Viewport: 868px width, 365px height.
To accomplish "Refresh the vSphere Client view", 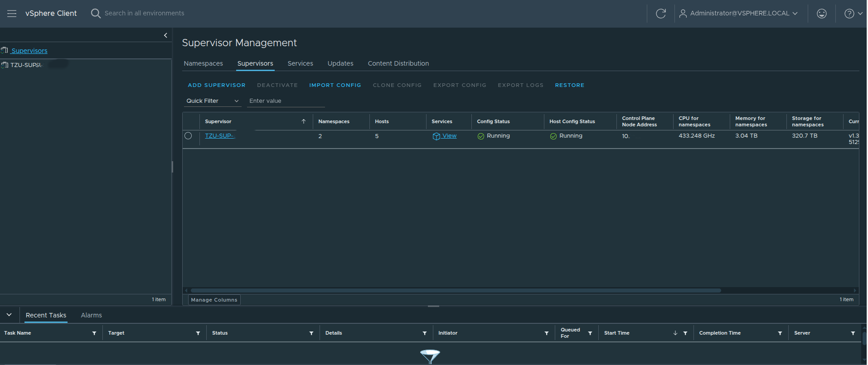I will click(x=661, y=14).
